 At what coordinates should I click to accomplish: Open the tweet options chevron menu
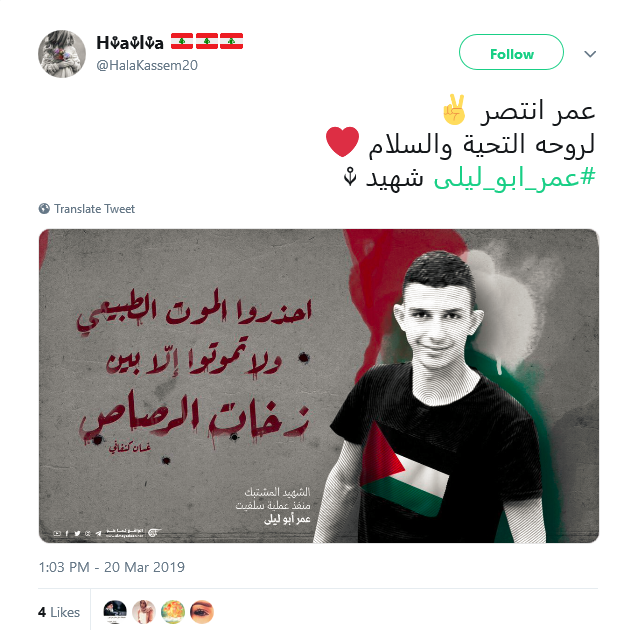click(590, 54)
